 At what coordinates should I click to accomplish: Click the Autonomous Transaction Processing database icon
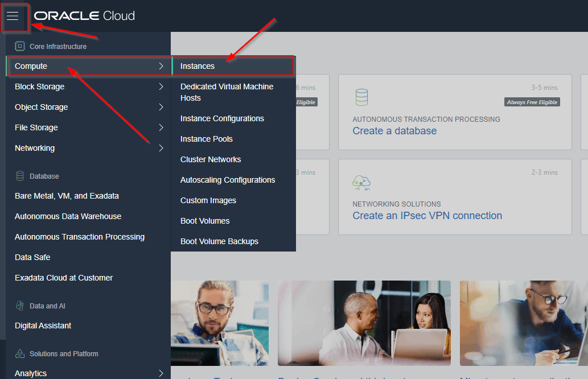coord(361,97)
